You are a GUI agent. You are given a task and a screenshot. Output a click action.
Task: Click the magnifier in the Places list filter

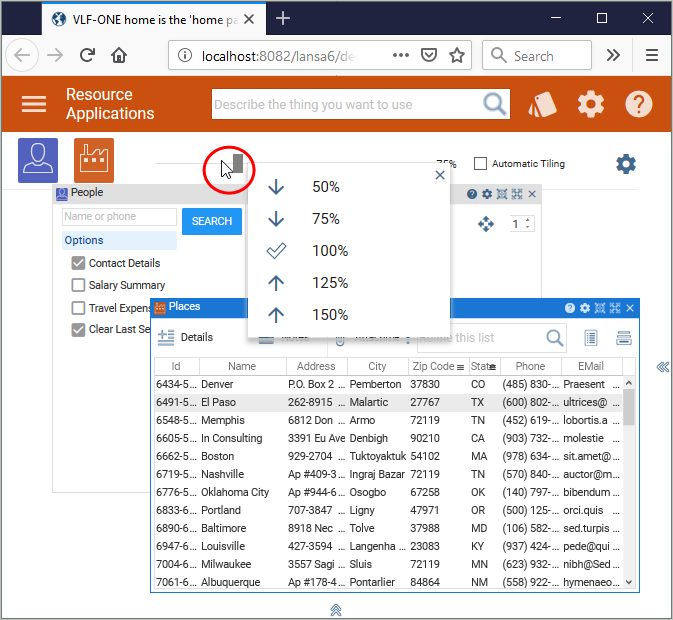[x=555, y=338]
